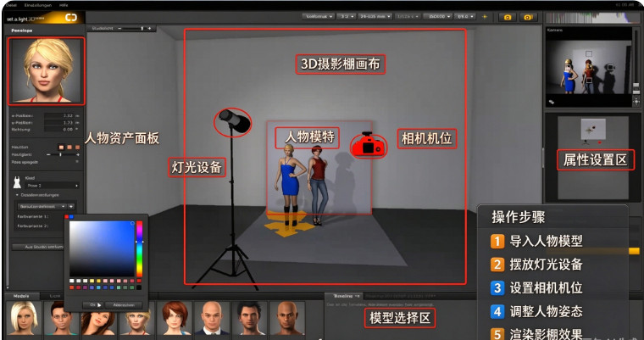Viewport: 644px width, 340px height.
Task: Click the studio flash head on the light stand
Action: click(233, 122)
